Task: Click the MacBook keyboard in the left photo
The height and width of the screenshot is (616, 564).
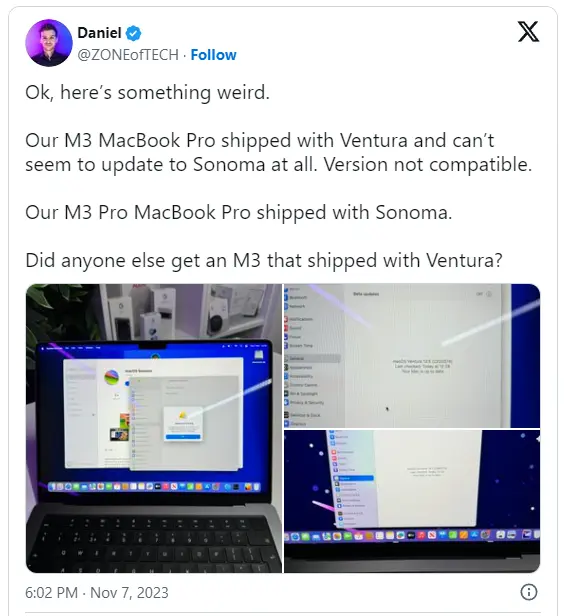Action: pos(154,544)
